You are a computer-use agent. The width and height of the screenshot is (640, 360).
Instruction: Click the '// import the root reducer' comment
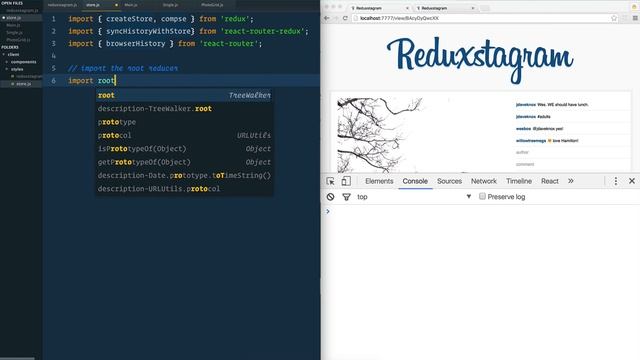(123, 68)
